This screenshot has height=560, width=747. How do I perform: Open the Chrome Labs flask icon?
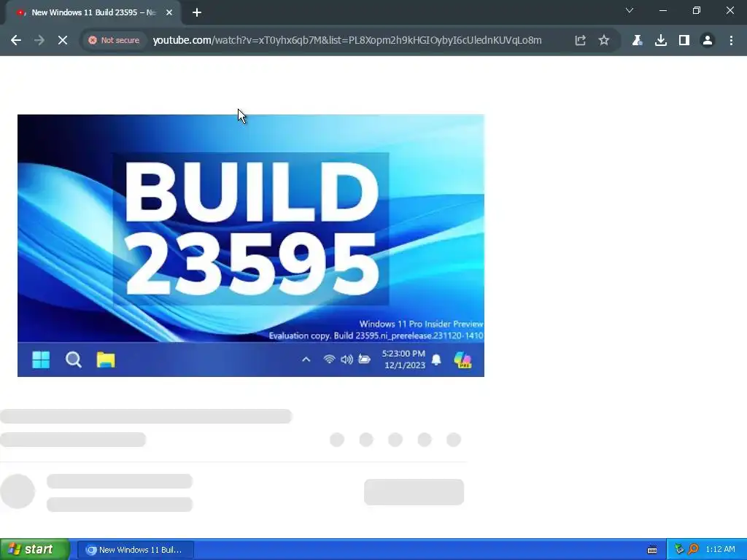pos(637,41)
